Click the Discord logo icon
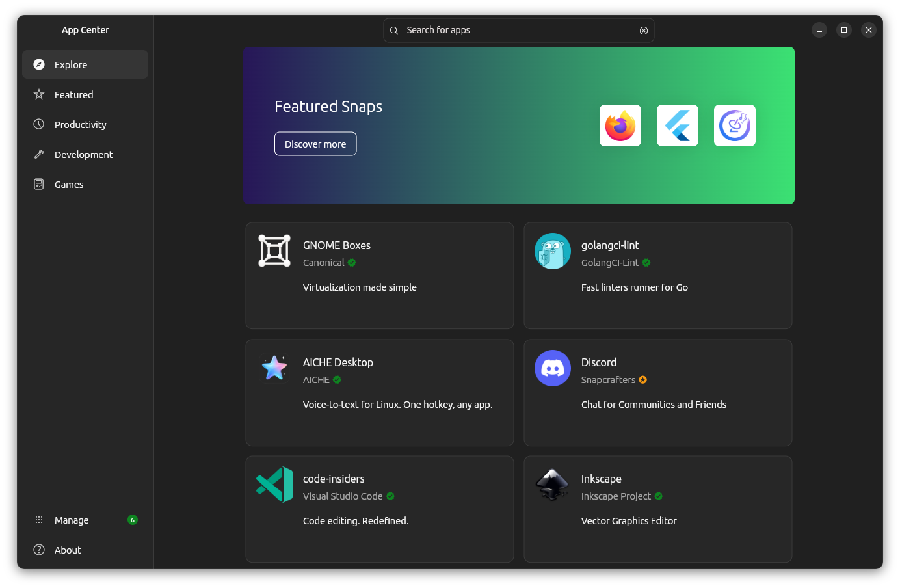 (x=553, y=368)
